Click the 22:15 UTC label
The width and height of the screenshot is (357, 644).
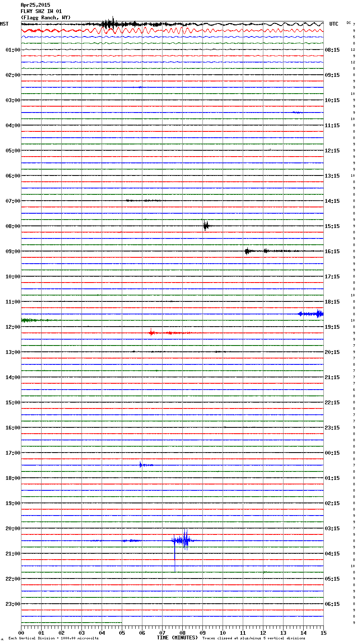tap(332, 403)
